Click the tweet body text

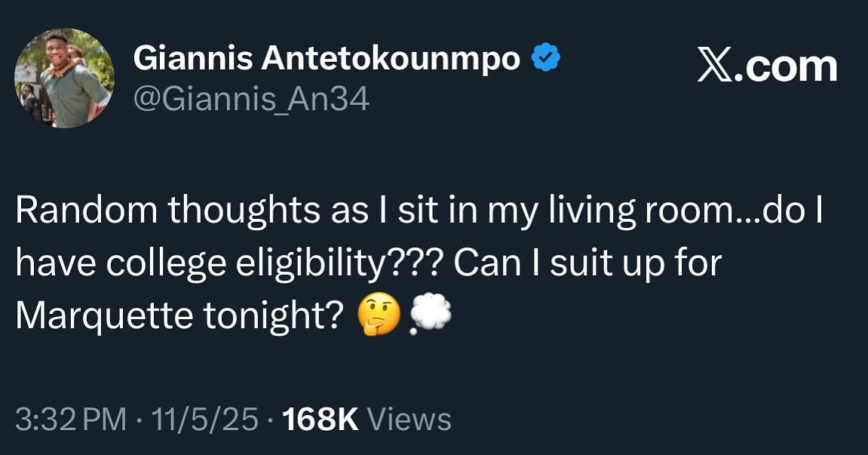377,263
